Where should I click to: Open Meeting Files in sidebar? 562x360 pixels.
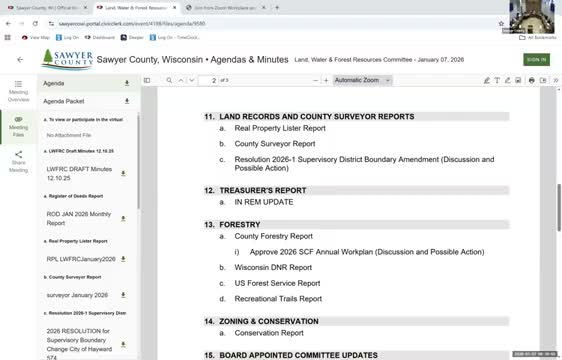pos(18,127)
